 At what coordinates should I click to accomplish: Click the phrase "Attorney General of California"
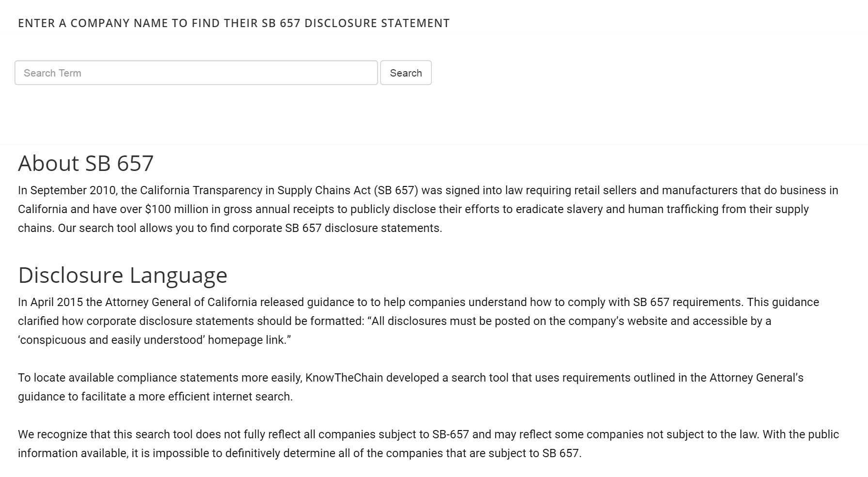point(181,302)
